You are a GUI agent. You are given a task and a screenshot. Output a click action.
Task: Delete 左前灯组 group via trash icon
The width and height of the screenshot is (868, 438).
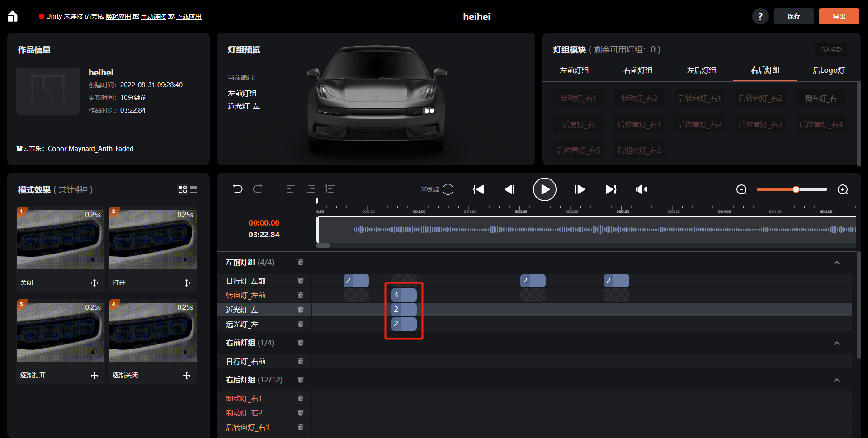tap(301, 262)
